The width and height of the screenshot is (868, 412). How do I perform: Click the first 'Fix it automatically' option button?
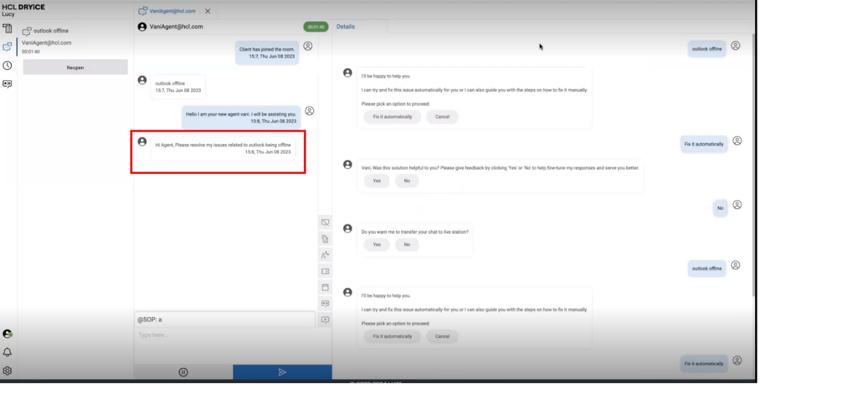(x=392, y=117)
